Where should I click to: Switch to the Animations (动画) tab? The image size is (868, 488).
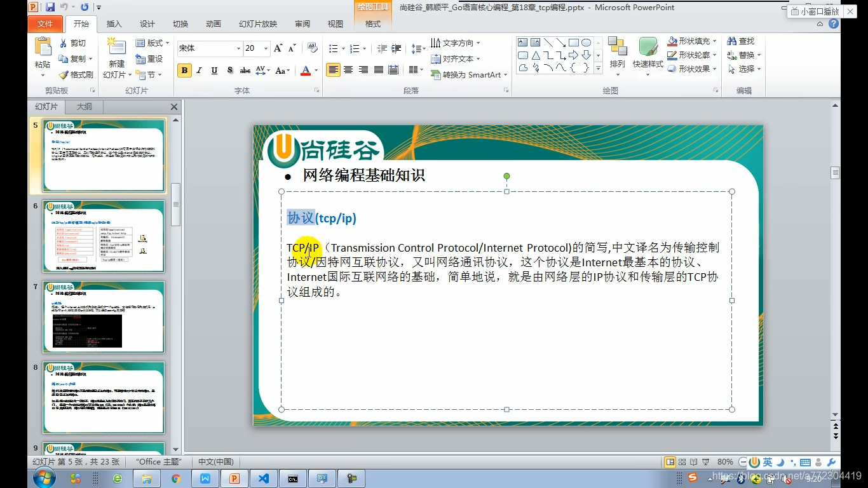214,24
